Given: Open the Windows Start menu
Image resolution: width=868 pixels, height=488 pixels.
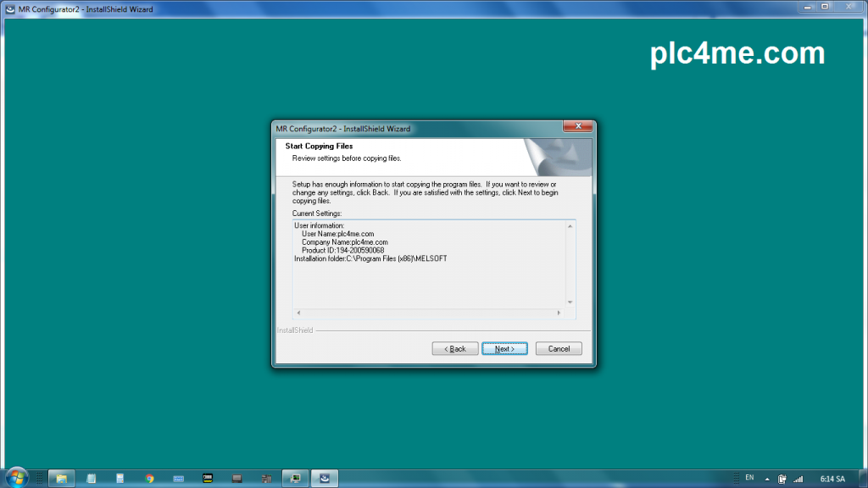Looking at the screenshot, I should 16,478.
